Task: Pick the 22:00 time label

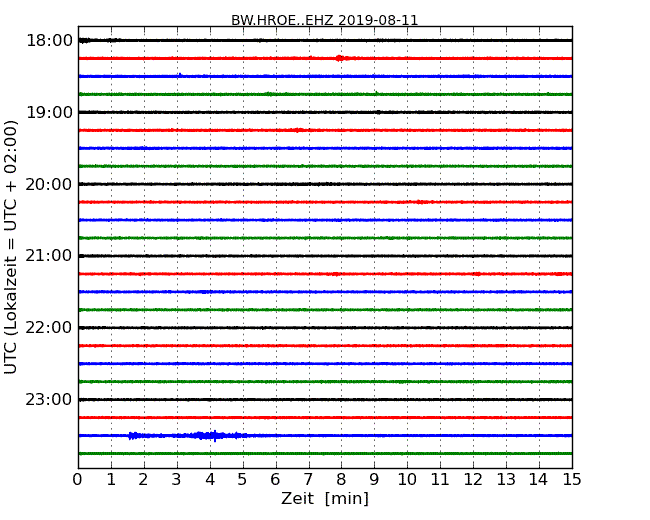Action: (x=49, y=328)
